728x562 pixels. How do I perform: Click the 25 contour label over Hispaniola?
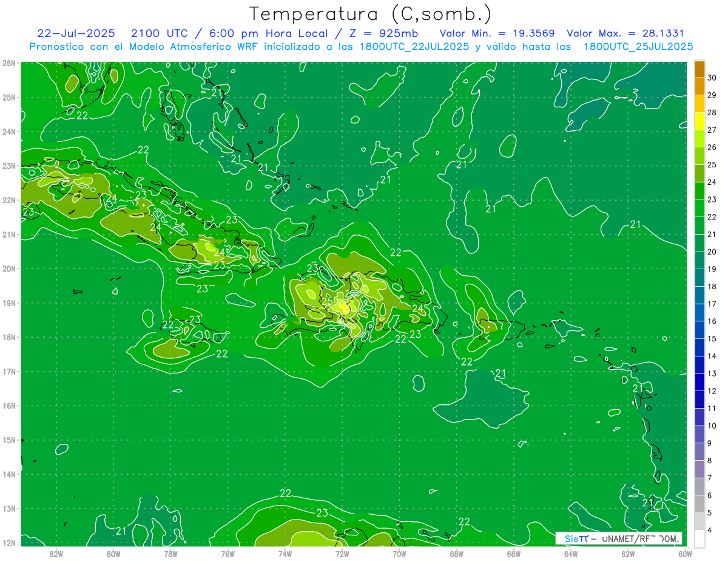point(326,301)
